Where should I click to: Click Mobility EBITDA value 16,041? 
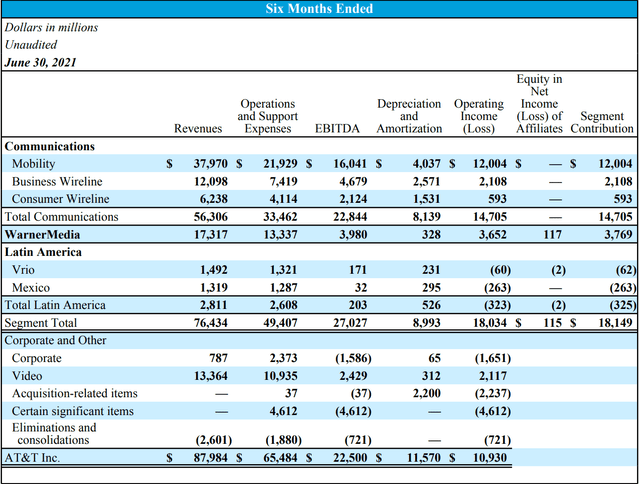click(x=350, y=164)
